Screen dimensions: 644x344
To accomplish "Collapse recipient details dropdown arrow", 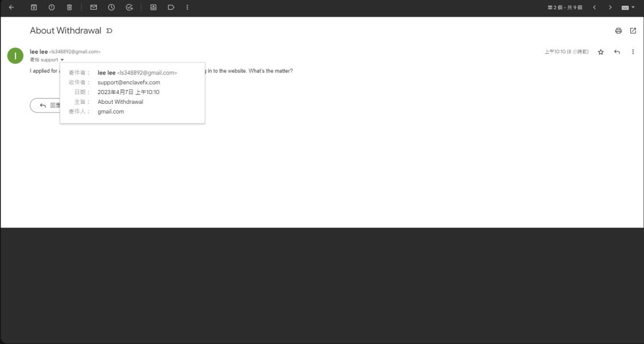I will tap(62, 60).
